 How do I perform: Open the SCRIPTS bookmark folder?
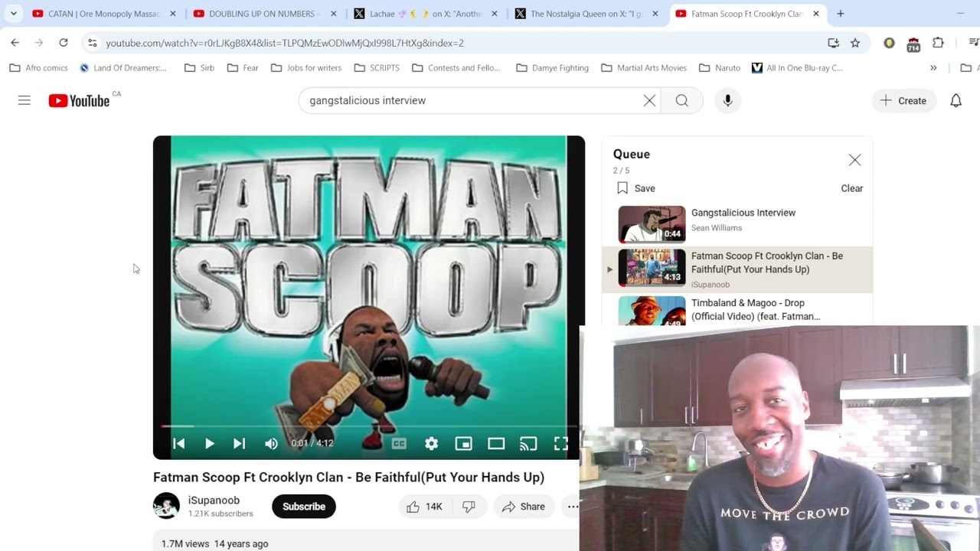[377, 68]
